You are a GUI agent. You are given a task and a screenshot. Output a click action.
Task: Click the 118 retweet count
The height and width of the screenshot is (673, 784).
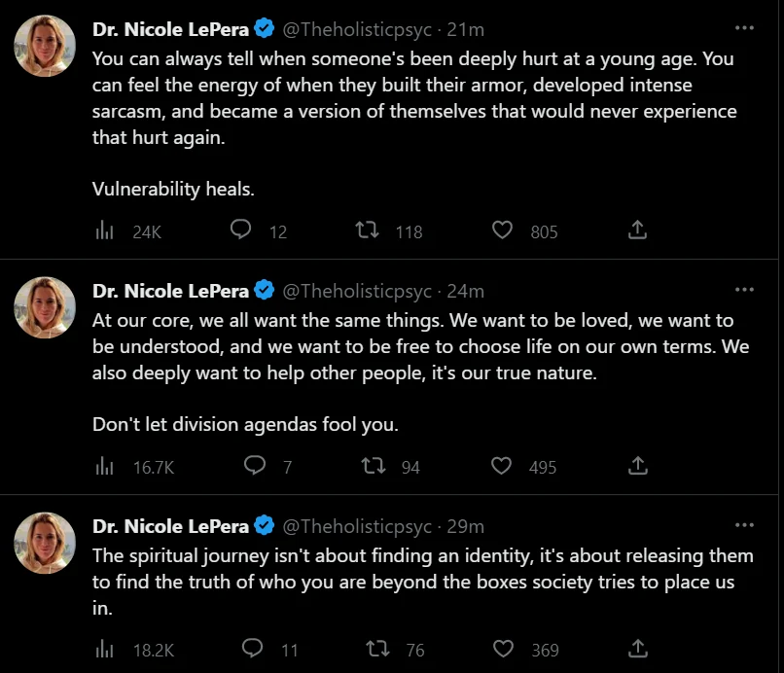(x=405, y=230)
